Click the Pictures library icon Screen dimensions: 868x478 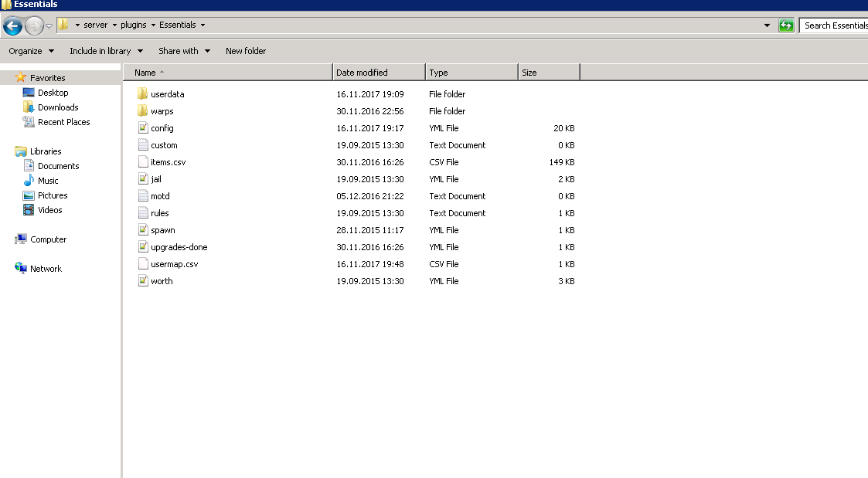click(x=29, y=195)
